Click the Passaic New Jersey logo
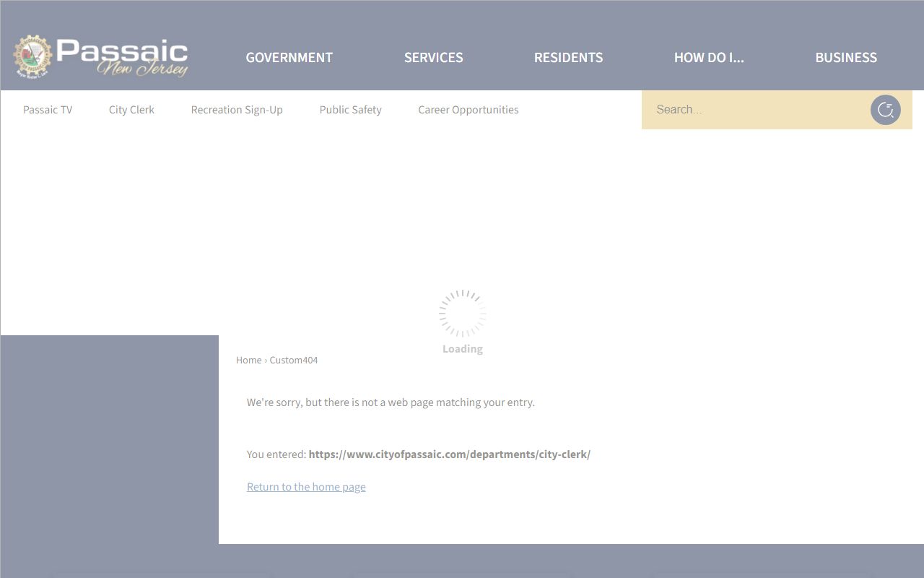924x578 pixels. tap(101, 57)
